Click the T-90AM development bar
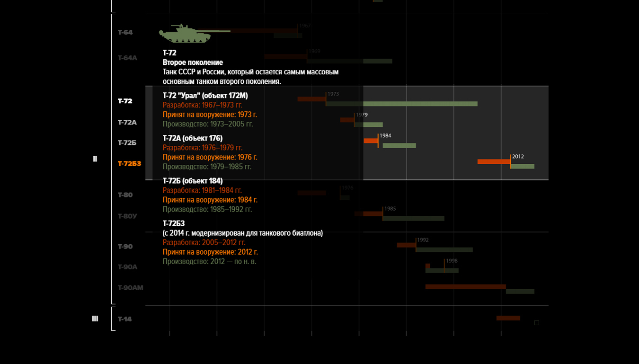This screenshot has height=364, width=639. [466, 287]
